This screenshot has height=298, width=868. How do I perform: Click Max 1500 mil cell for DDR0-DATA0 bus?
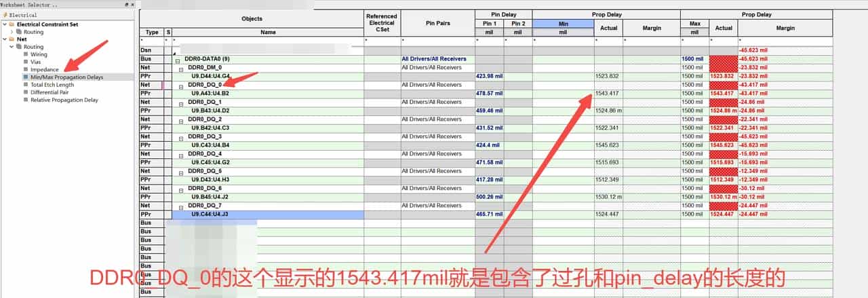click(694, 59)
